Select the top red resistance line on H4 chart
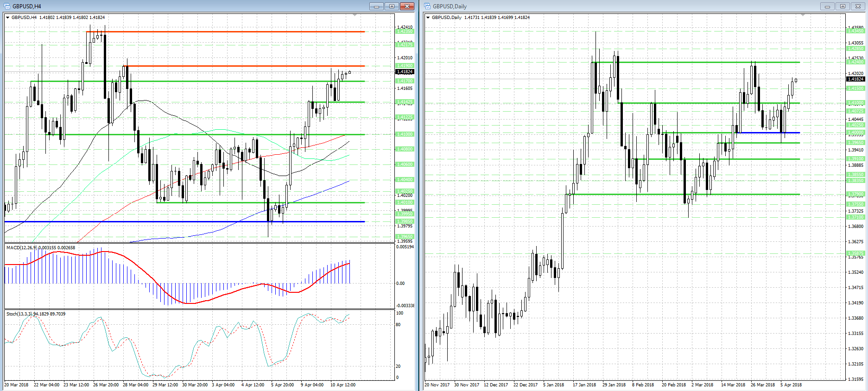Image resolution: width=868 pixels, height=391 pixels. 232,32
